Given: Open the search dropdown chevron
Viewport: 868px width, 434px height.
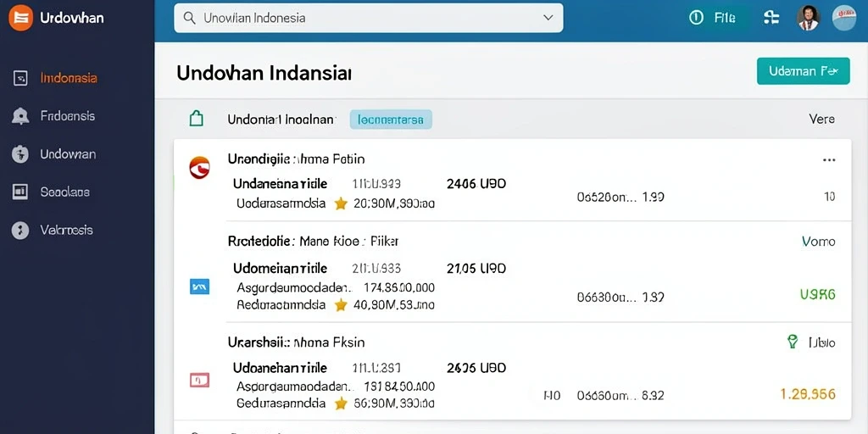Looking at the screenshot, I should coord(548,18).
